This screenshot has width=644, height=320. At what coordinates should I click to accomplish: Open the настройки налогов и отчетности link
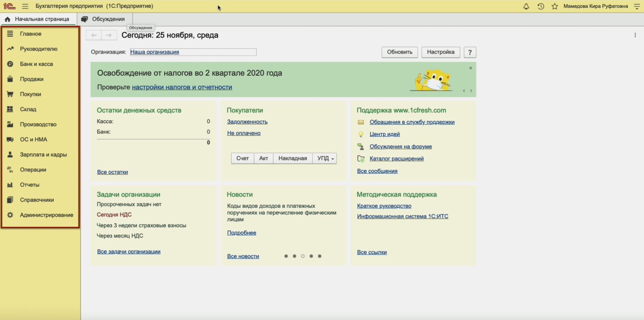182,87
